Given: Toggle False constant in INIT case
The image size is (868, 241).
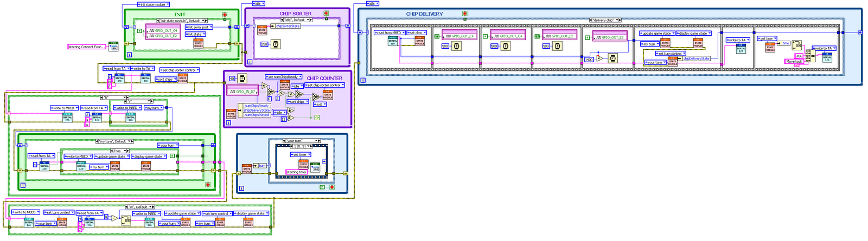Looking at the screenshot, I should coord(139,31).
